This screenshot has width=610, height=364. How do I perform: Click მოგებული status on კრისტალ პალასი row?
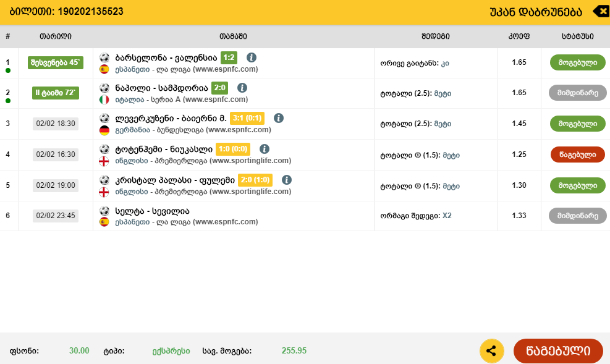[x=578, y=185]
